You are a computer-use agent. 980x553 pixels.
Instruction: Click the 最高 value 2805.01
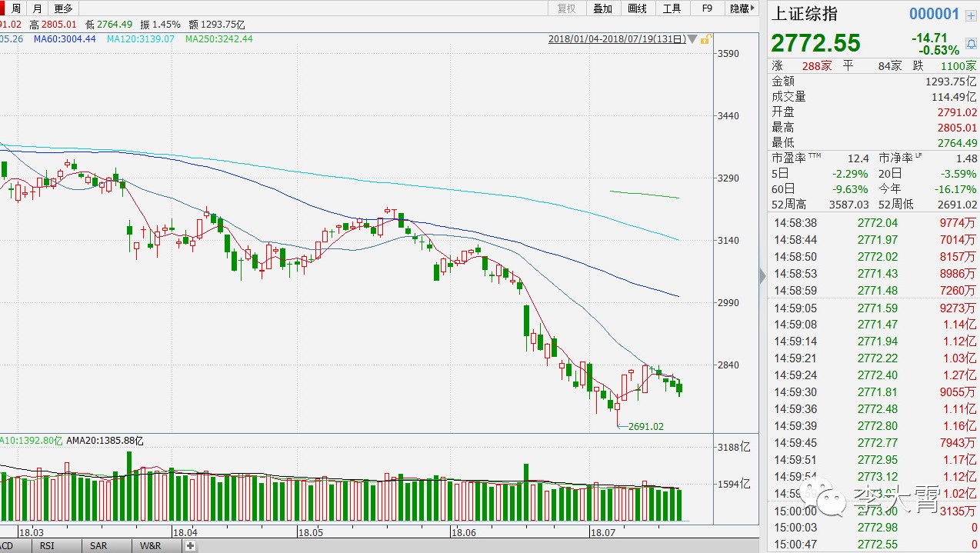pyautogui.click(x=957, y=128)
